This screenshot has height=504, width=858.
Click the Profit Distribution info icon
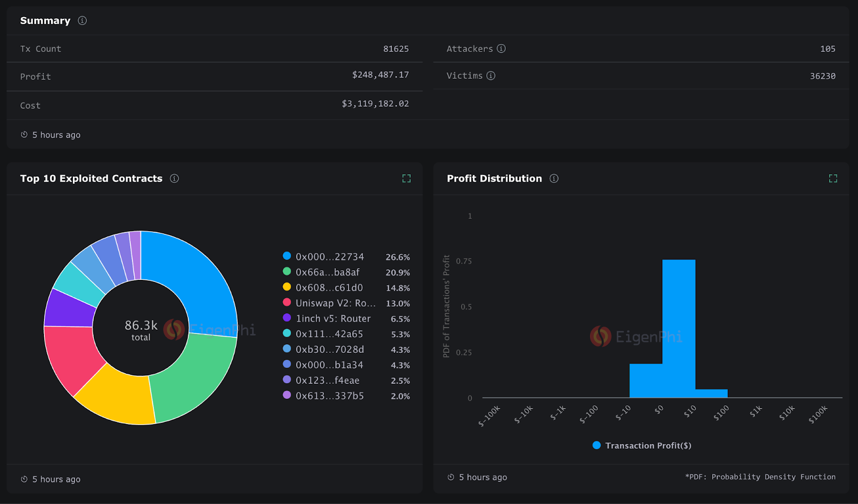click(554, 179)
